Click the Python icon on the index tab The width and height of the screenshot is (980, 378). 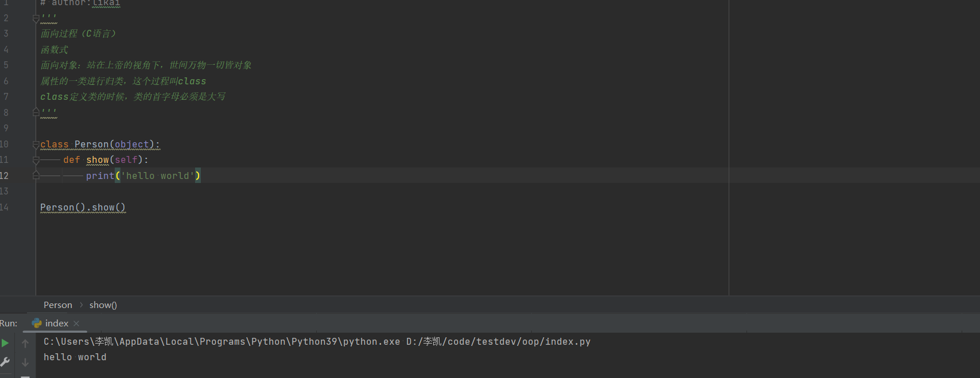[37, 324]
